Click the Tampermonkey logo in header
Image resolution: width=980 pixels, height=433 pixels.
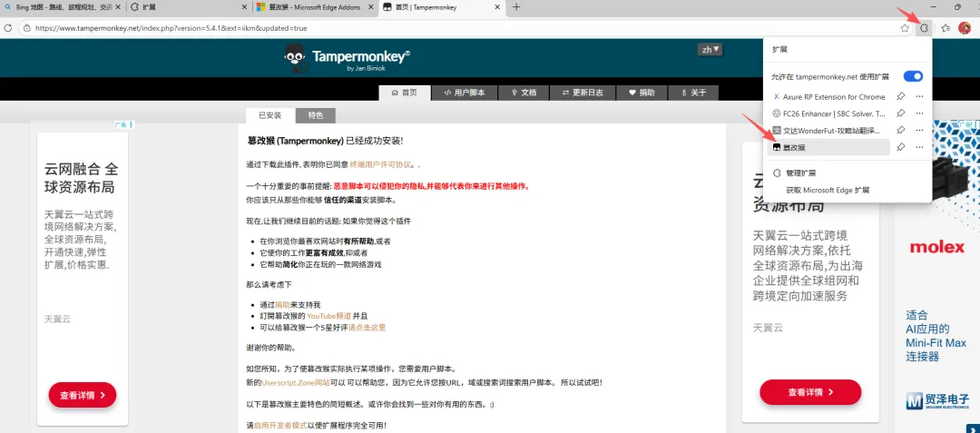pyautogui.click(x=347, y=57)
